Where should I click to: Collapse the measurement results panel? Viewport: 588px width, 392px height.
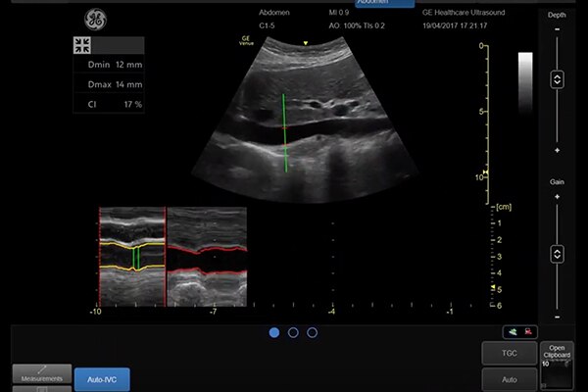[x=82, y=45]
